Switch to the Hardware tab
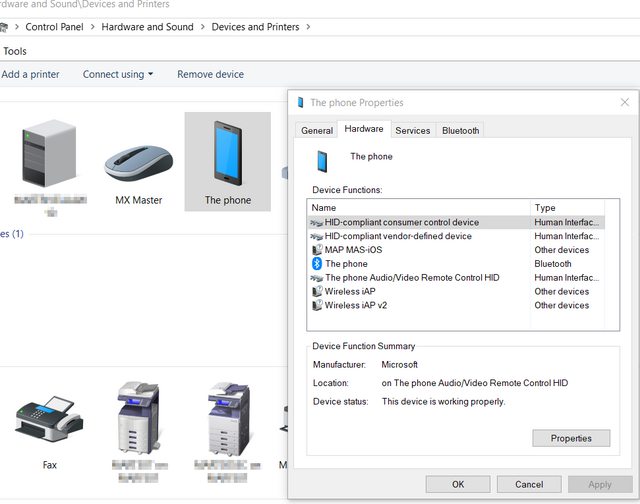This screenshot has width=640, height=504. coord(364,129)
